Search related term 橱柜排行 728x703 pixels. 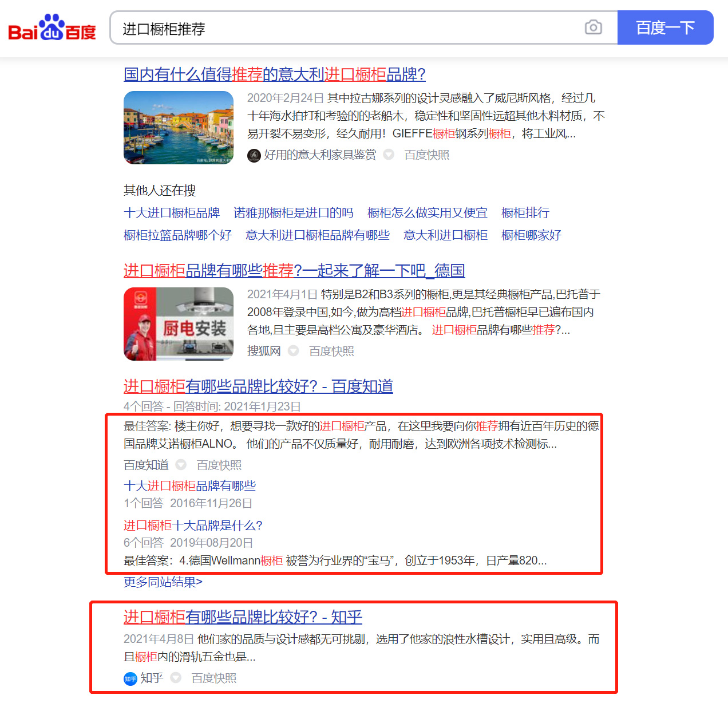(525, 213)
